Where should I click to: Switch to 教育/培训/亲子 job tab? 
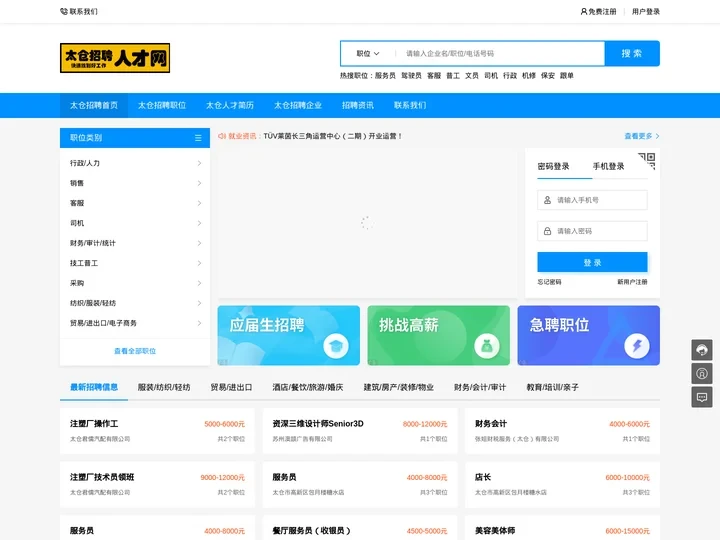coord(552,387)
